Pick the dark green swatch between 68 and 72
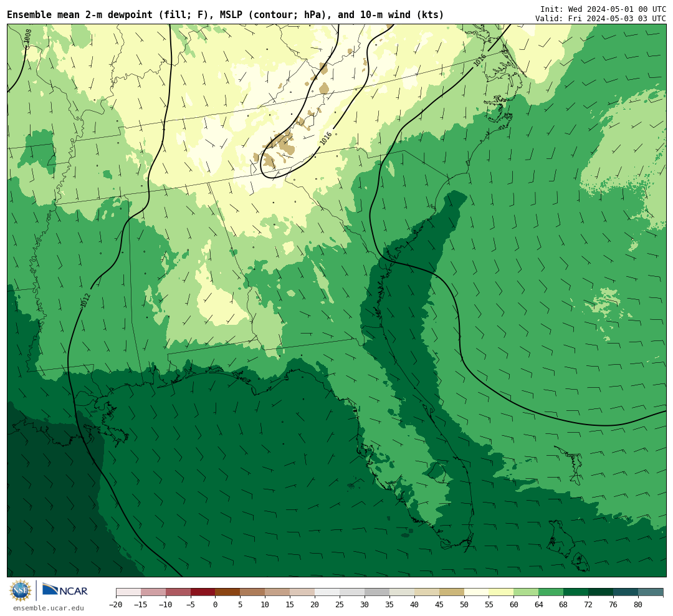Screen dimensions: 673x616 [x=576, y=592]
